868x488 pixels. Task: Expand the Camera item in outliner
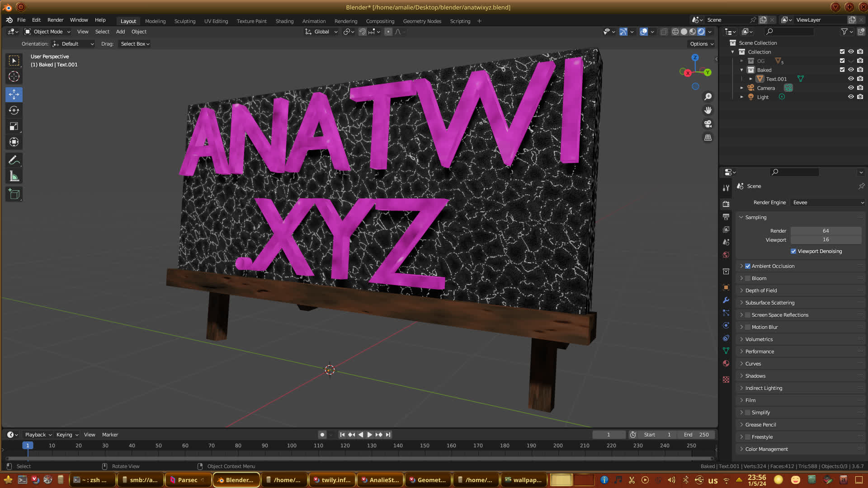pyautogui.click(x=741, y=88)
